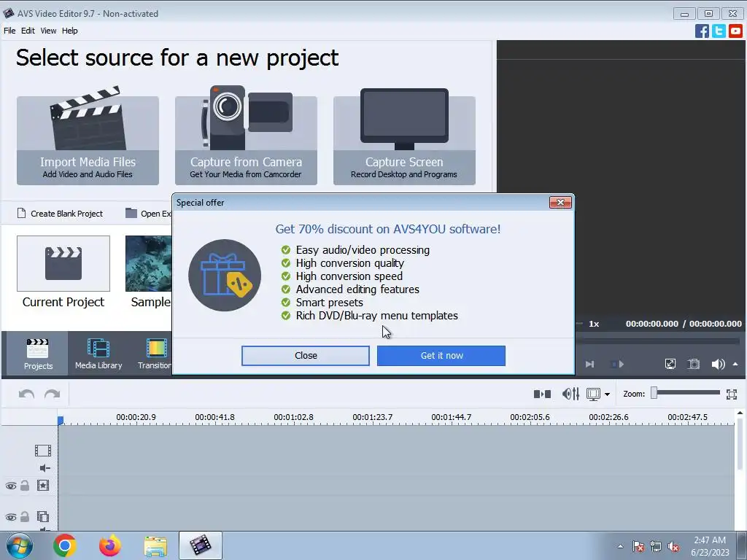Take a snapshot with the camera icon
747x560 pixels.
[694, 365]
